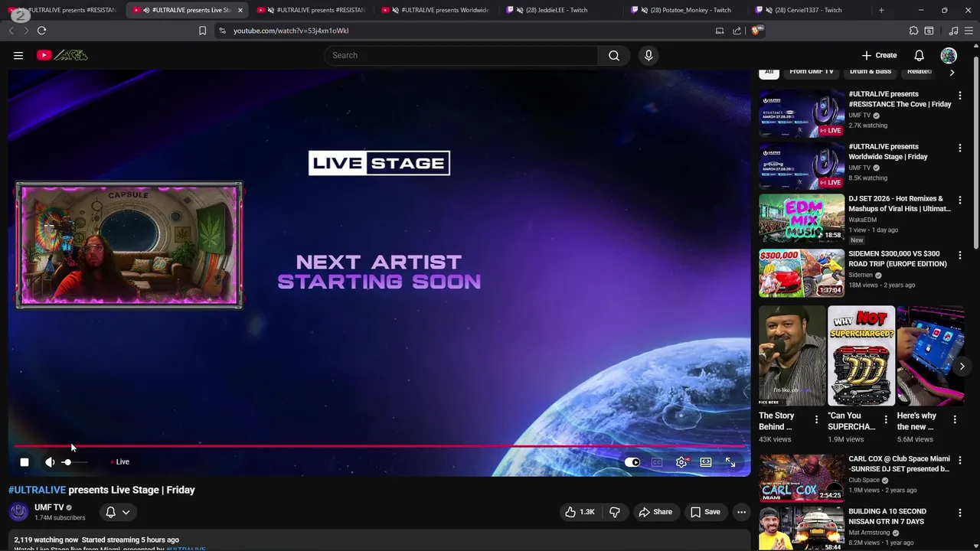The height and width of the screenshot is (551, 980).
Task: Toggle closed captions (CC) button
Action: pos(657,462)
